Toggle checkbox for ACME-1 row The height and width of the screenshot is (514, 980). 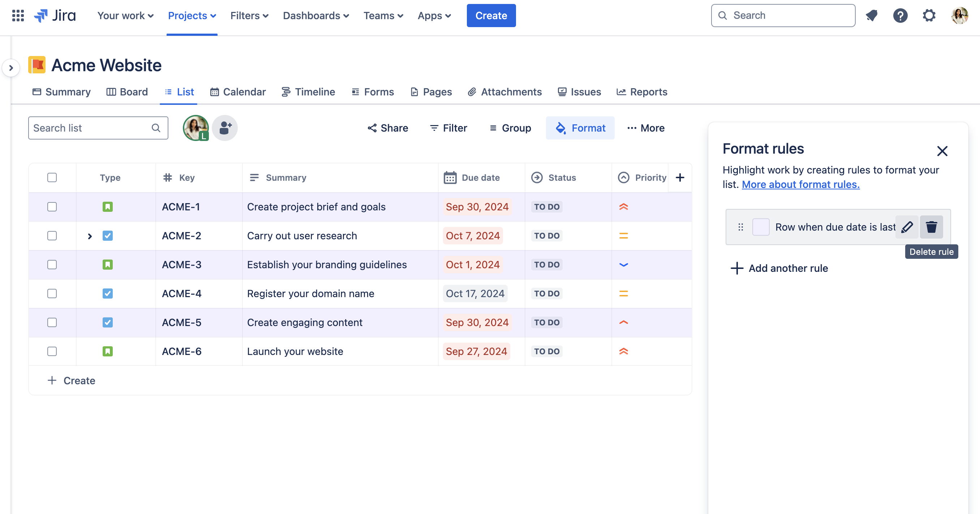pyautogui.click(x=52, y=207)
